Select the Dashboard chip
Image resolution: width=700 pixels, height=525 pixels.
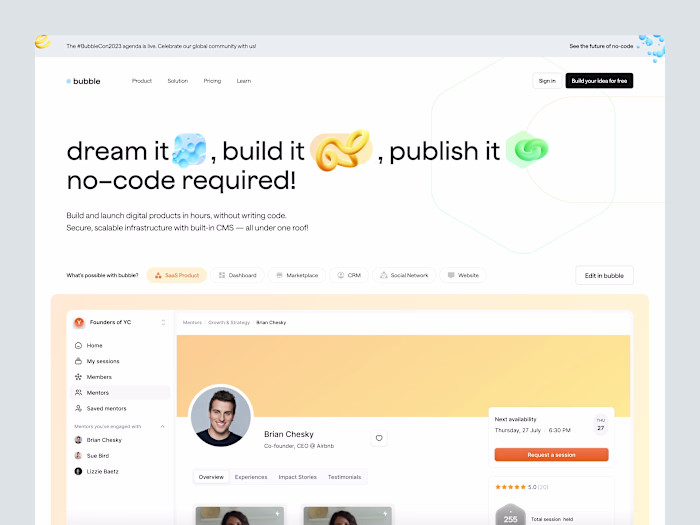tap(238, 275)
